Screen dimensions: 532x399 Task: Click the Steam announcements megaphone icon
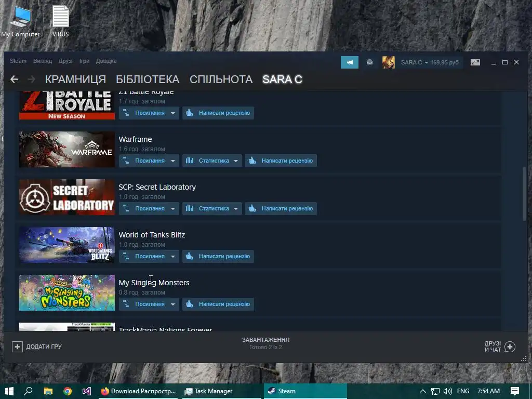tap(350, 62)
